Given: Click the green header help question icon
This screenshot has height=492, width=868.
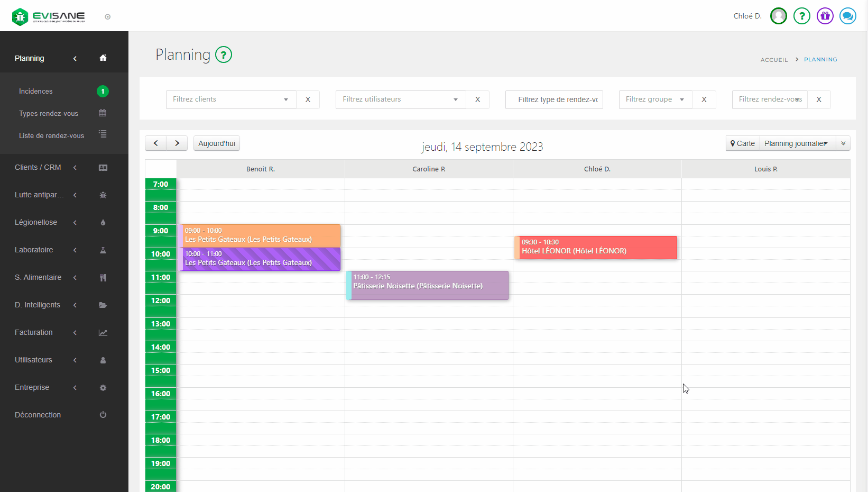Looking at the screenshot, I should pos(801,16).
